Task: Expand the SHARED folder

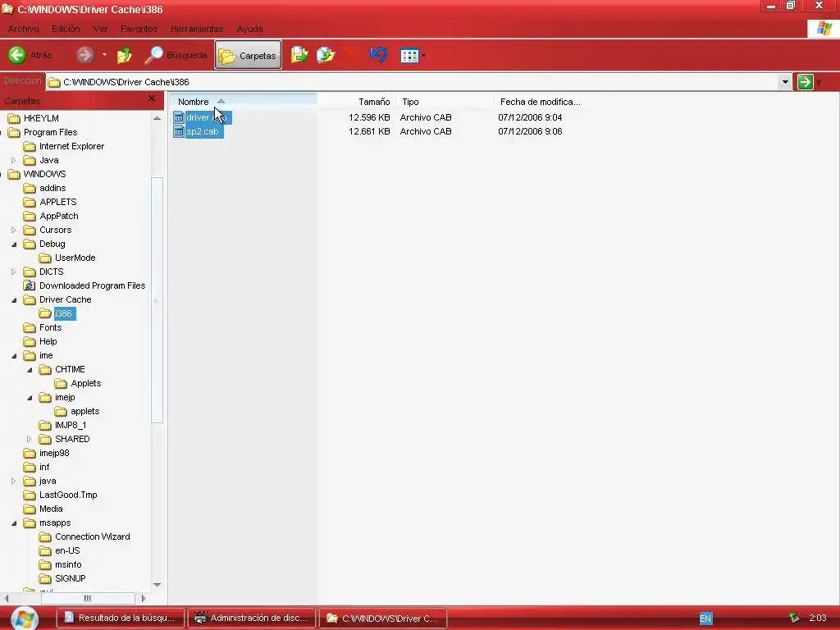Action: point(29,439)
